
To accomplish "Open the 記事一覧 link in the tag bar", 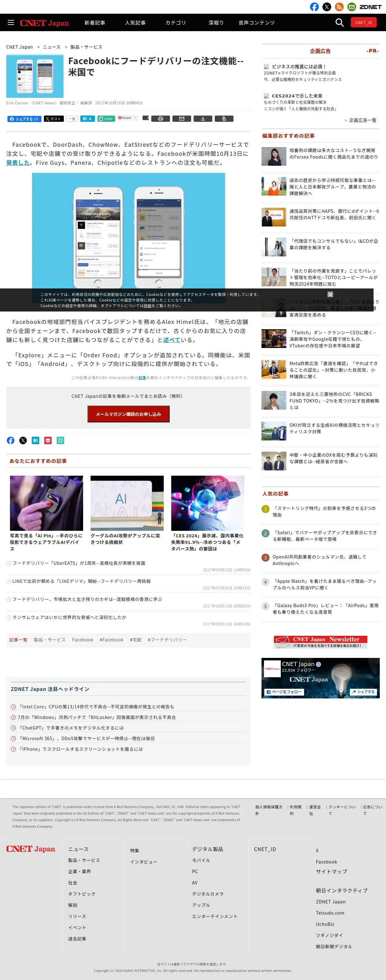I will 18,640.
